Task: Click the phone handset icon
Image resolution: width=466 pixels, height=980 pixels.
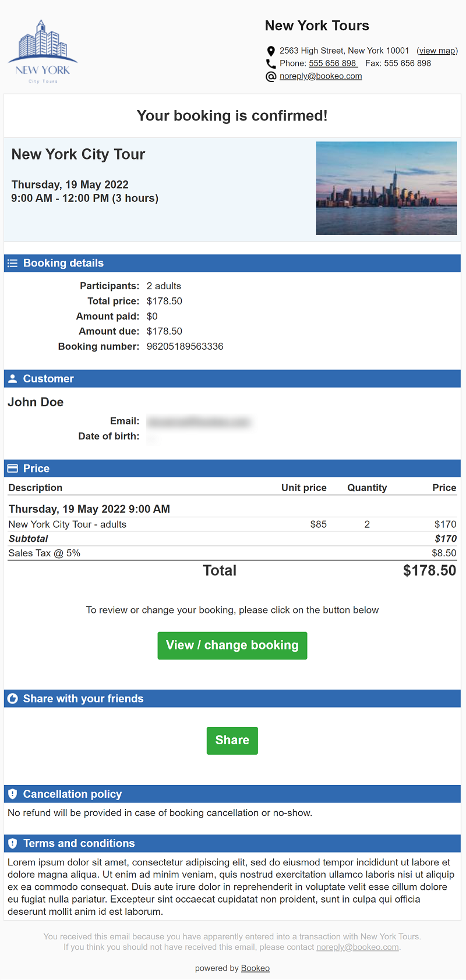Action: [x=271, y=63]
